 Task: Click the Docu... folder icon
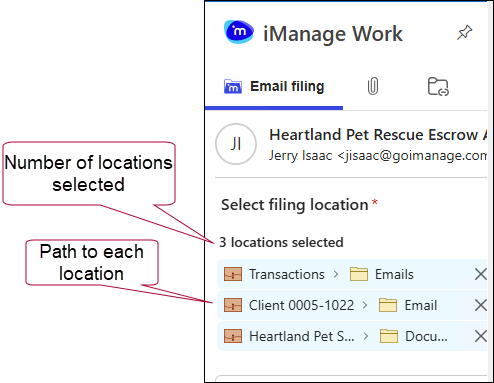389,336
